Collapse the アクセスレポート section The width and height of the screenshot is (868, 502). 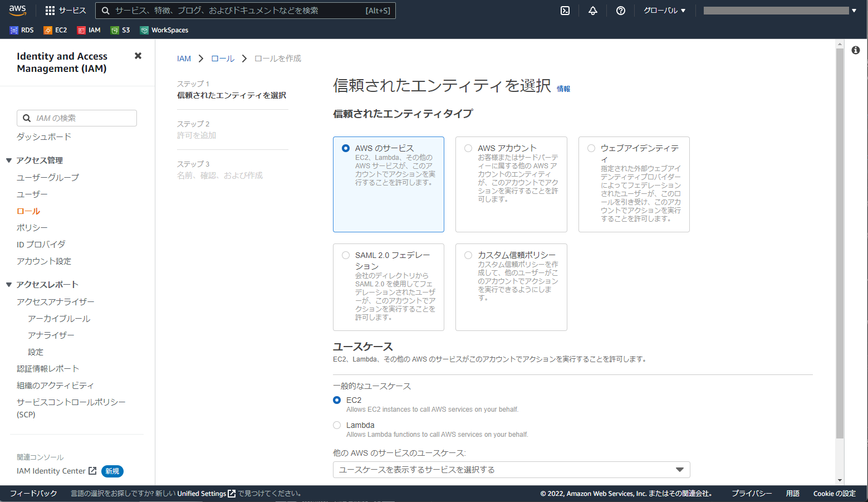click(9, 285)
